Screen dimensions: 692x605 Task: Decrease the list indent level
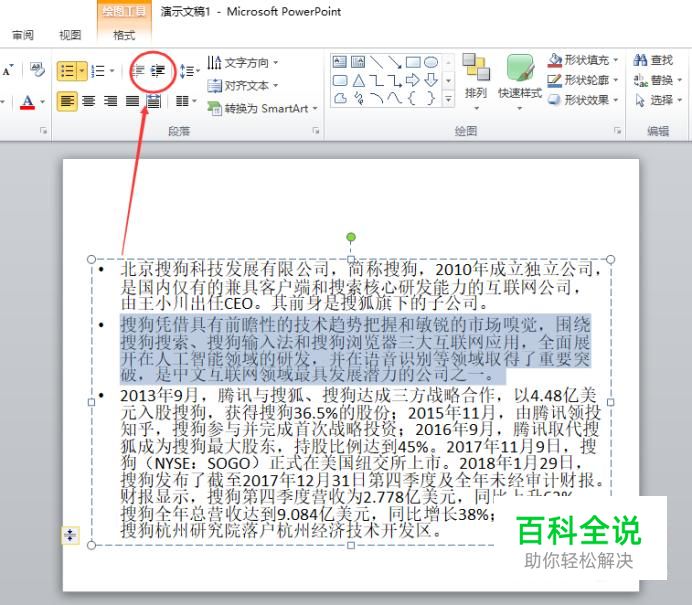139,71
